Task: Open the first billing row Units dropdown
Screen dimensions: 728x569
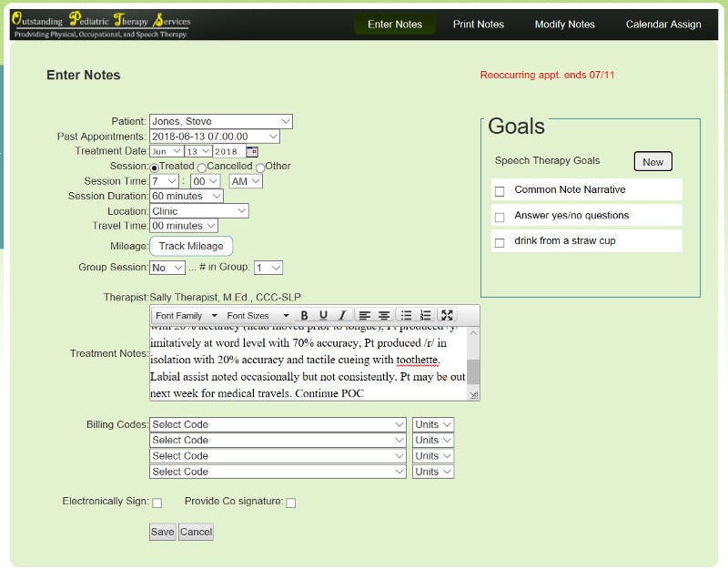Action: (433, 424)
